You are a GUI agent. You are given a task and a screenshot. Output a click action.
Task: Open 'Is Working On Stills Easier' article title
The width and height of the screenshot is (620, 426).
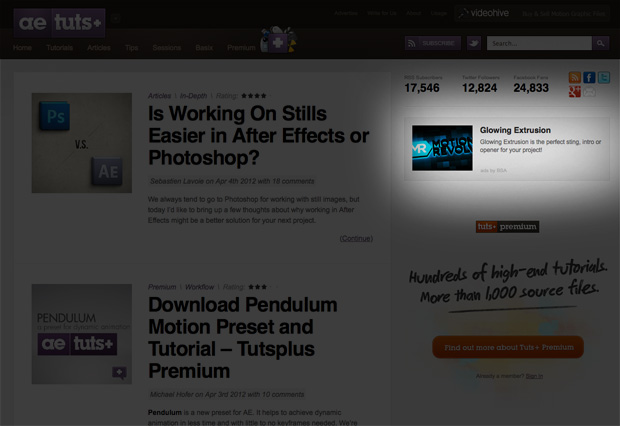point(259,136)
